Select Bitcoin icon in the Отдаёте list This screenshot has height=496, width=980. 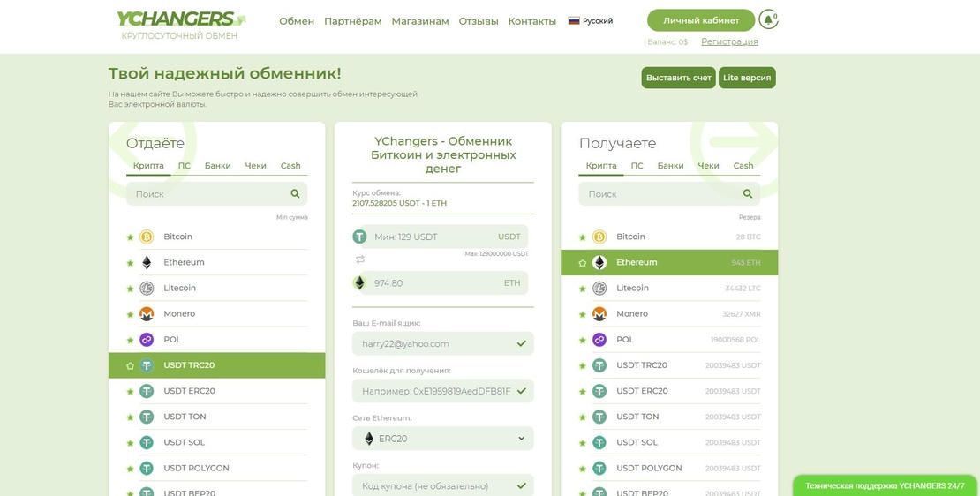pyautogui.click(x=147, y=237)
